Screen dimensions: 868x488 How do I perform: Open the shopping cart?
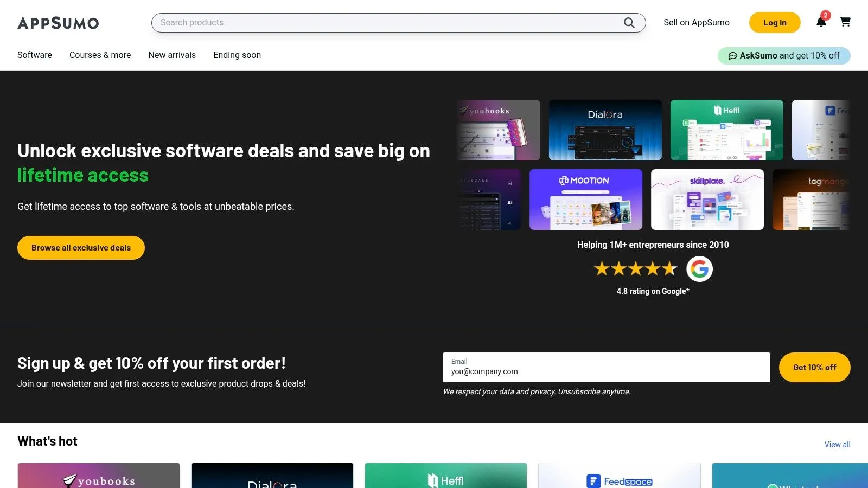coord(845,22)
